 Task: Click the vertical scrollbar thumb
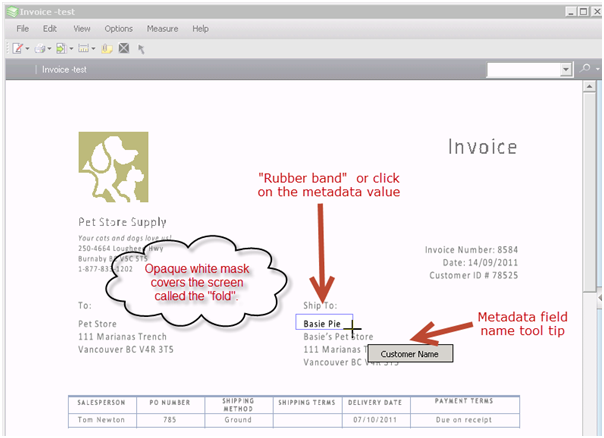pos(589,193)
